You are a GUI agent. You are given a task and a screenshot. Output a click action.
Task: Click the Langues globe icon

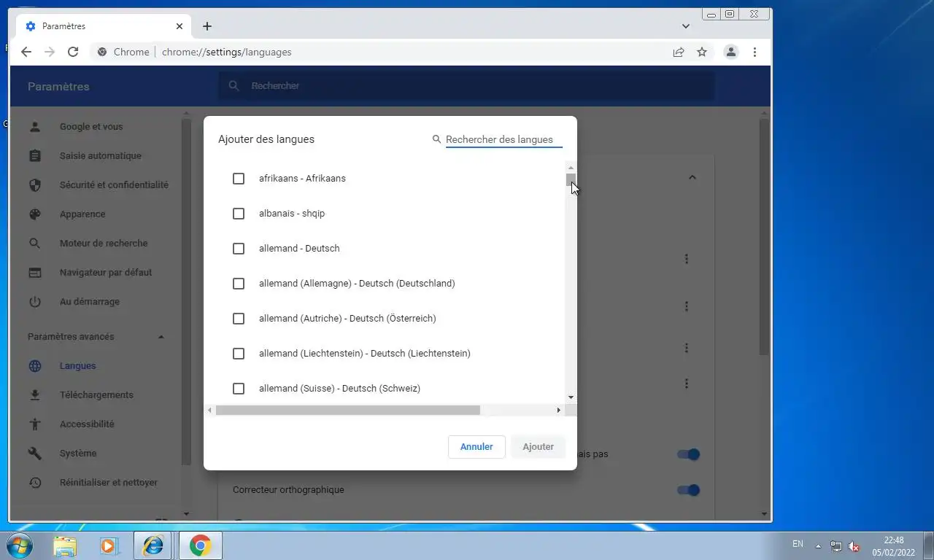point(35,366)
